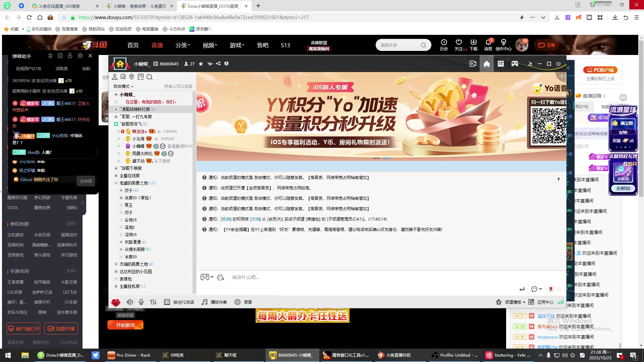Send message with the return arrow icon
644x362 pixels.
(522, 289)
